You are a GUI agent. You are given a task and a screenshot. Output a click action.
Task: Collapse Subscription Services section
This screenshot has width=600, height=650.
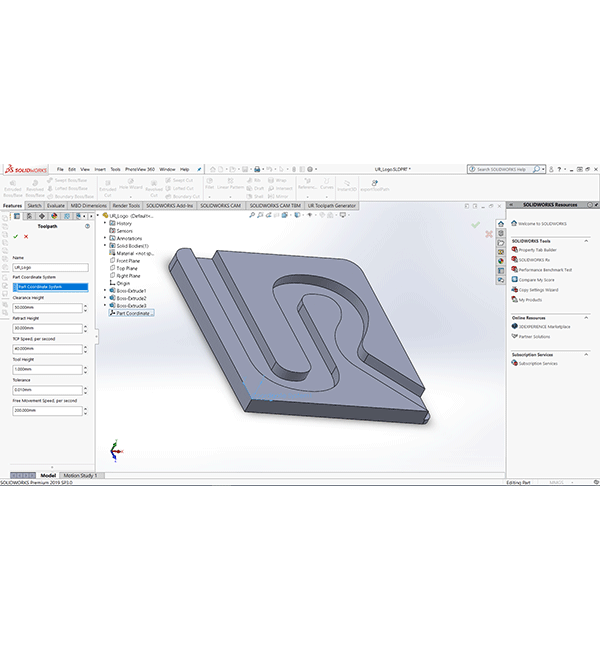coord(586,354)
